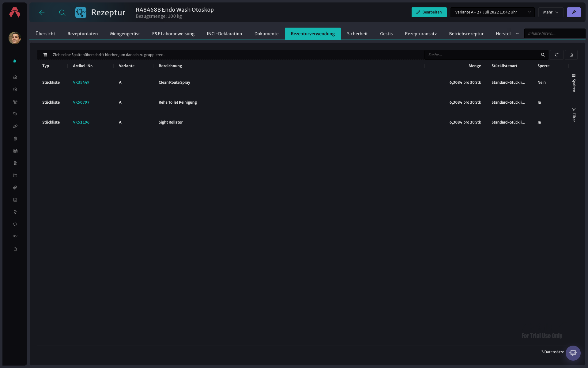Click the grouping panel list icon
588x368 pixels.
(45, 55)
